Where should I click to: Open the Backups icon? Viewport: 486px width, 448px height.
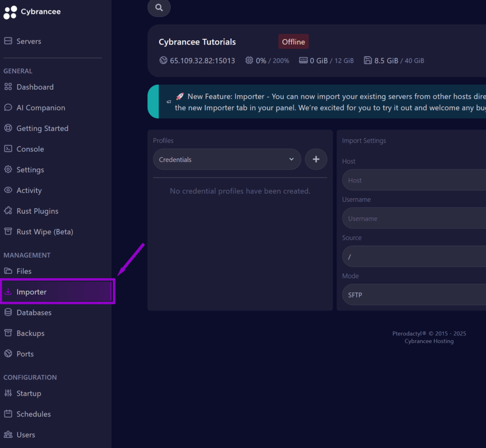(8, 333)
